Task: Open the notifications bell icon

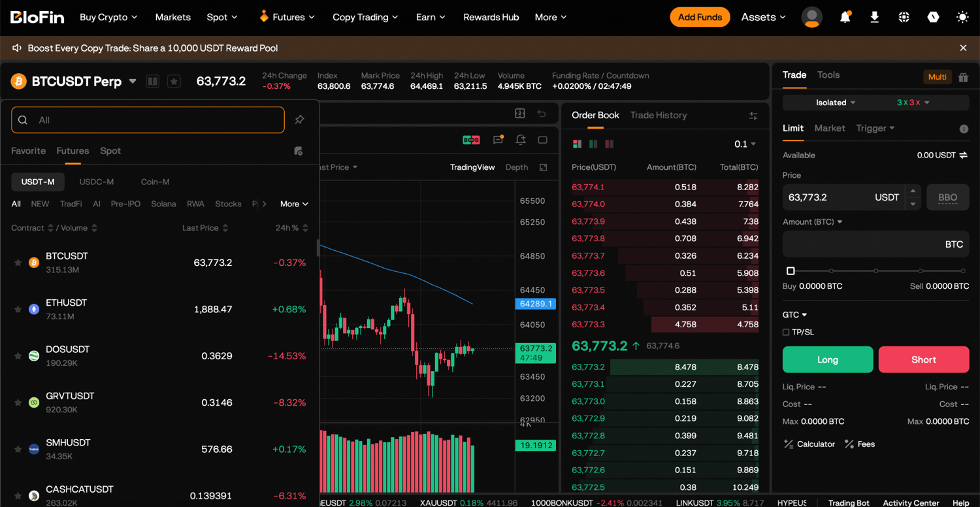Action: point(845,17)
